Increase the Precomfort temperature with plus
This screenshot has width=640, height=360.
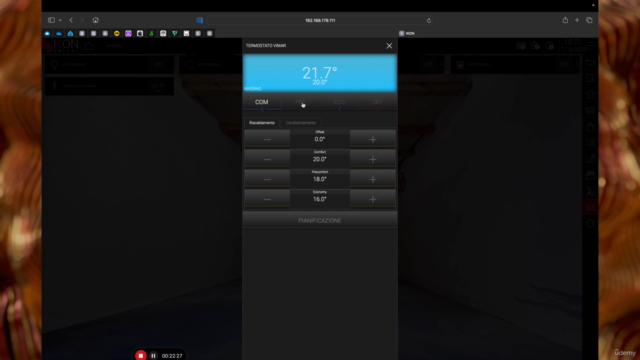(x=373, y=179)
